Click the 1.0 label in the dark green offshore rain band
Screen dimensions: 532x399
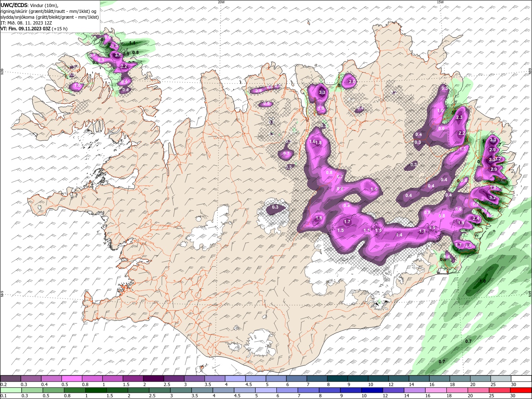[483, 281]
